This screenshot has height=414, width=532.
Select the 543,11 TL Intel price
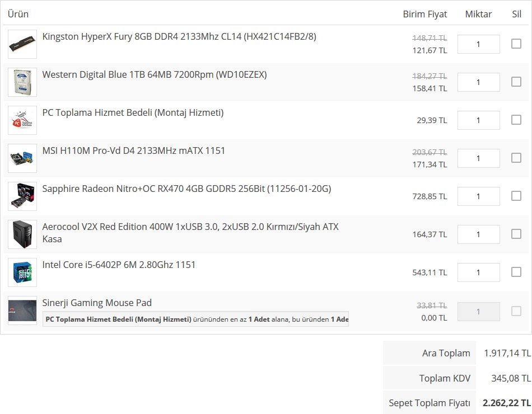[430, 272]
